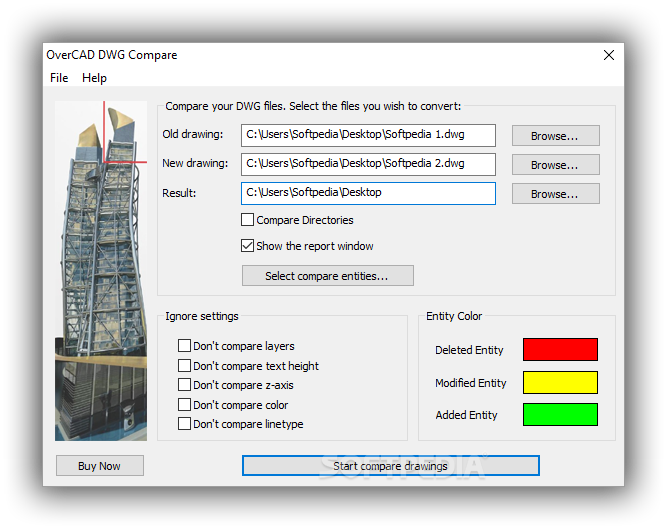Click the Buy Now button
Screen dimensions: 667x529
click(x=100, y=466)
